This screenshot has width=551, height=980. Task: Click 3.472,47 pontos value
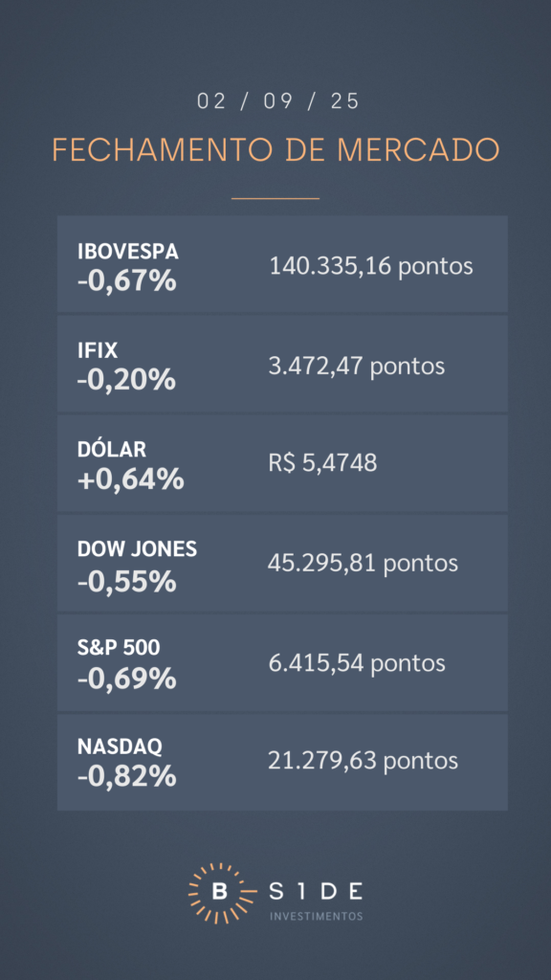[x=357, y=366]
